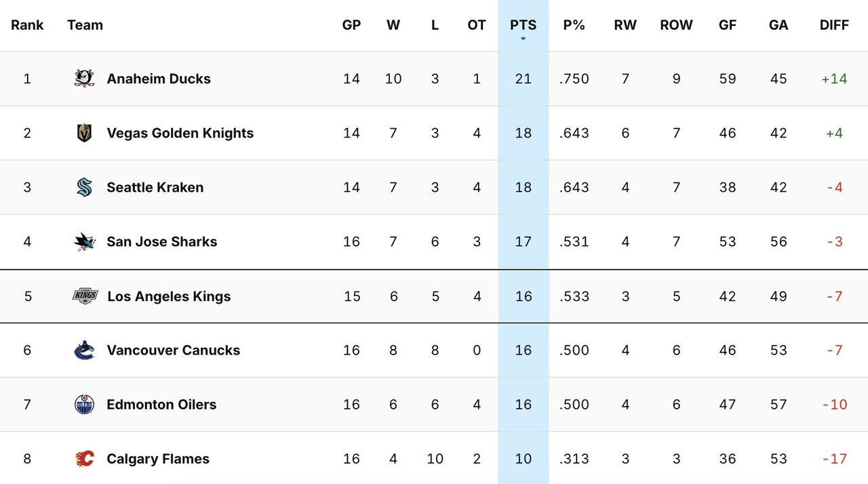Sort the table by W column header
This screenshot has width=868, height=484.
(393, 25)
